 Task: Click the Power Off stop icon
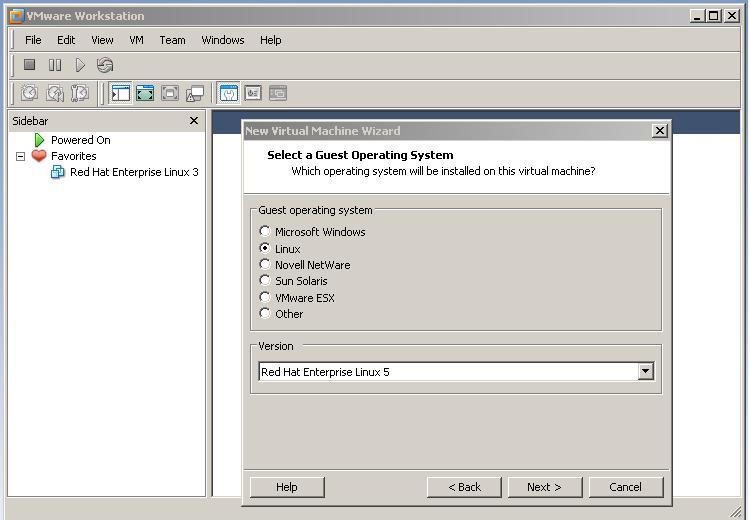pyautogui.click(x=30, y=65)
